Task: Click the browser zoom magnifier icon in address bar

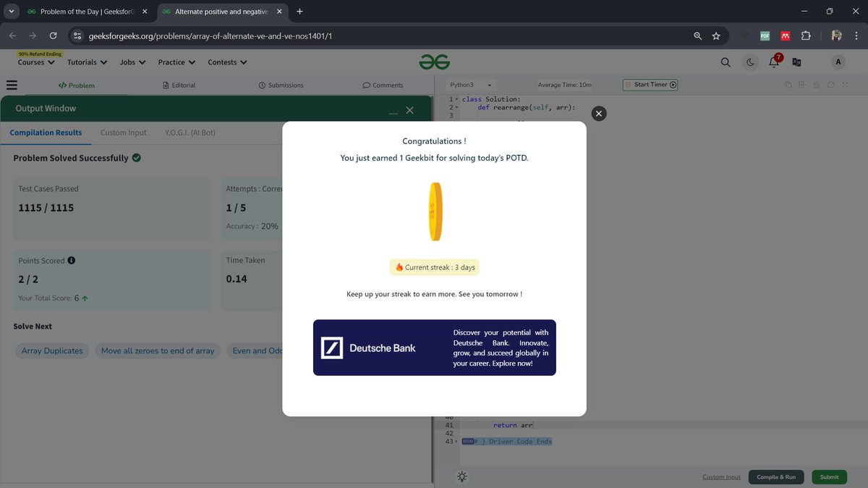Action: (x=697, y=35)
